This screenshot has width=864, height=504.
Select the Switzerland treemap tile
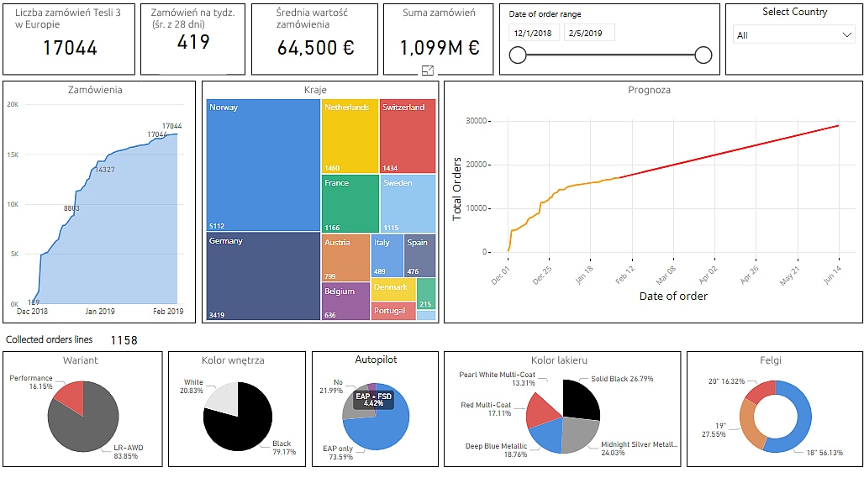(x=408, y=136)
